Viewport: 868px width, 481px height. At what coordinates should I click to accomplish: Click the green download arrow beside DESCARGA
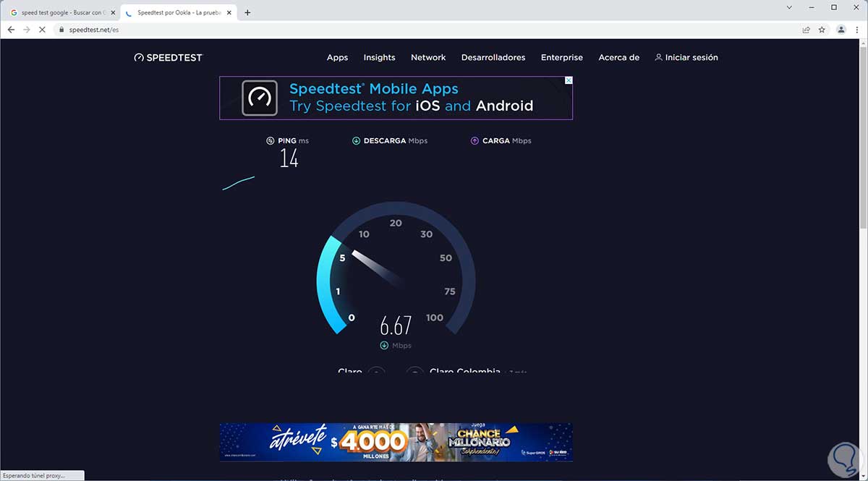[x=356, y=141]
